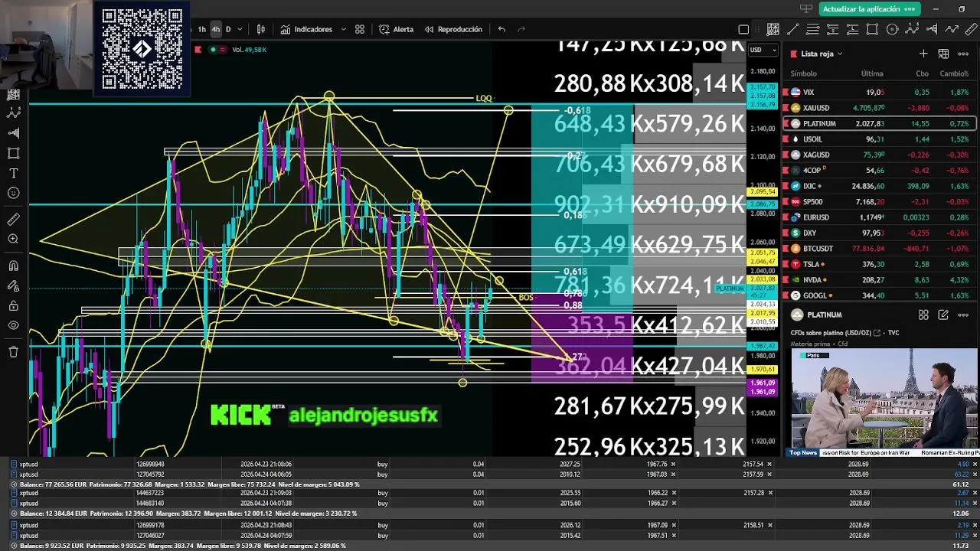980x551 pixels.
Task: Select EURUSD in the watchlist
Action: coord(879,217)
